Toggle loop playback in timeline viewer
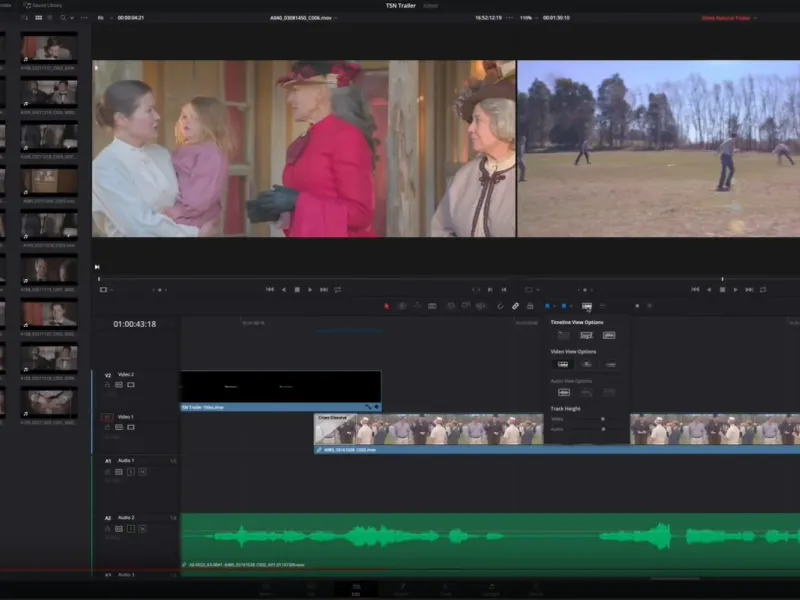 click(763, 290)
